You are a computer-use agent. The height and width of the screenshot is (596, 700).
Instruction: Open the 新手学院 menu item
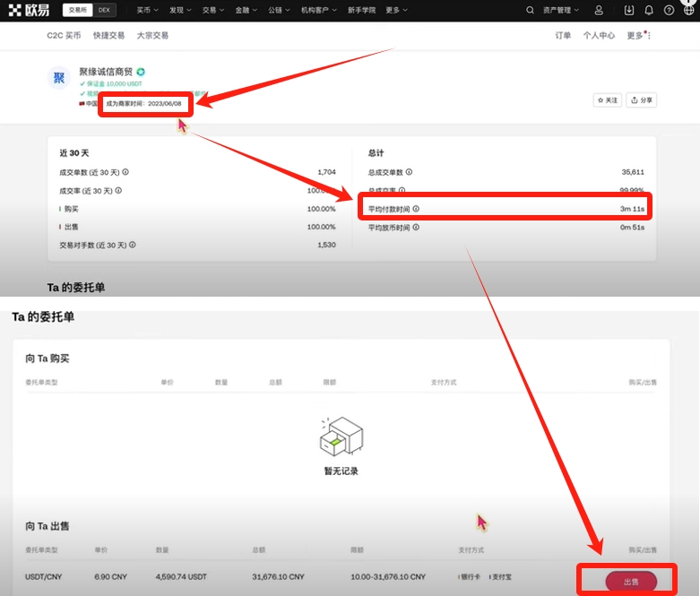click(361, 10)
